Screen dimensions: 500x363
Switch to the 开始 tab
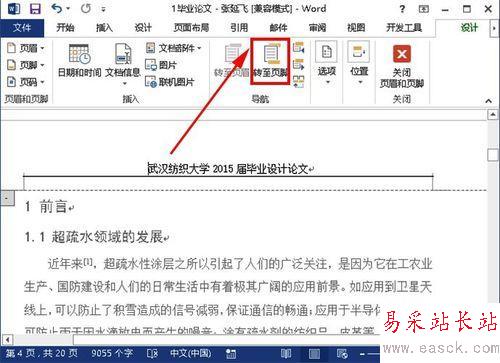point(65,27)
